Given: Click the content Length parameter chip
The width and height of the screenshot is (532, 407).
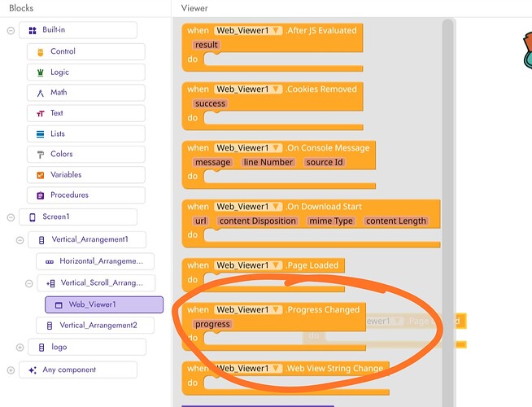Looking at the screenshot, I should pos(396,221).
